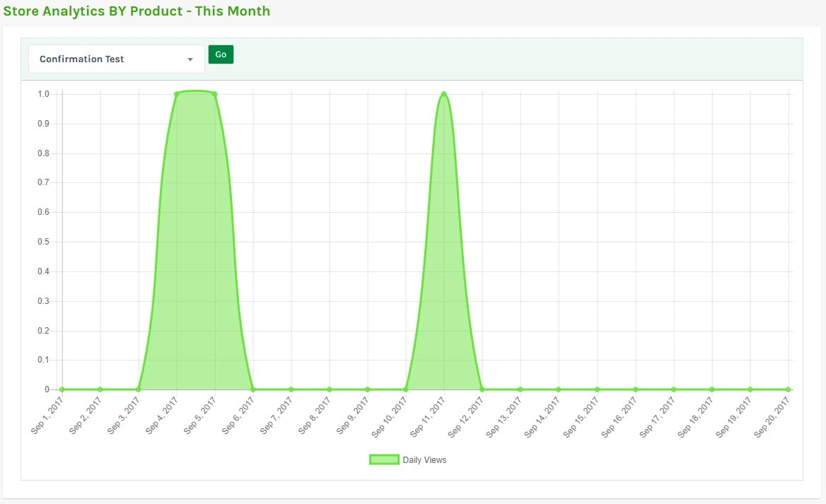Toggle the Daily Views legend label

[424, 460]
